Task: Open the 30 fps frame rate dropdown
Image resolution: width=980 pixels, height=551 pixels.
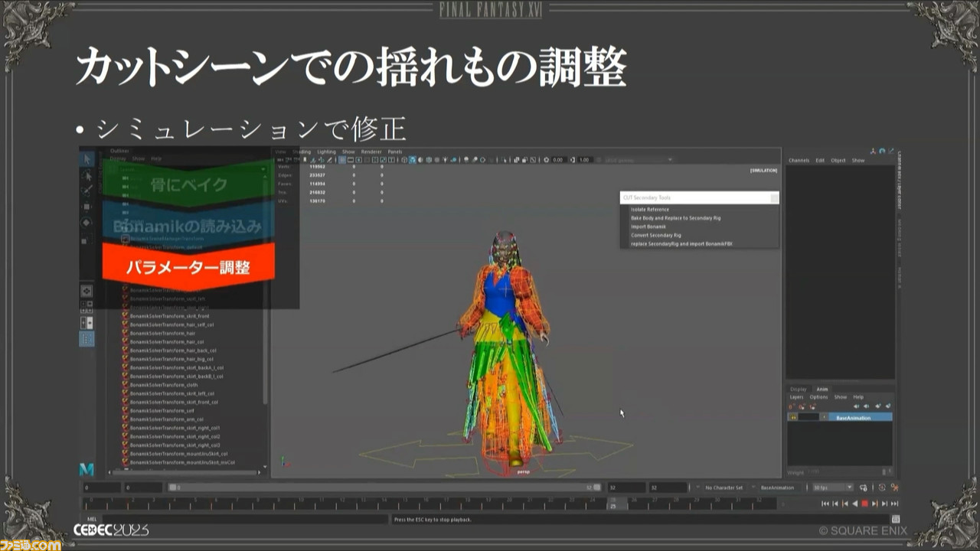Action: coord(833,487)
